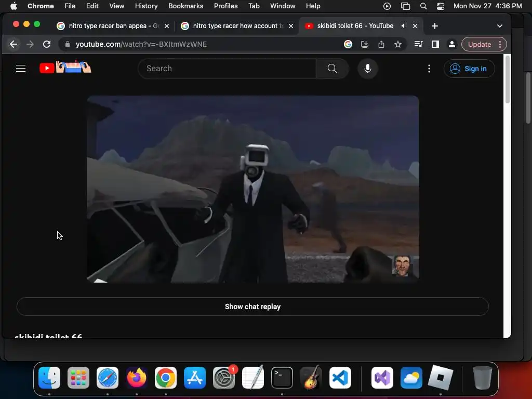Bookmark this page with the star icon
The width and height of the screenshot is (532, 399).
(397, 44)
